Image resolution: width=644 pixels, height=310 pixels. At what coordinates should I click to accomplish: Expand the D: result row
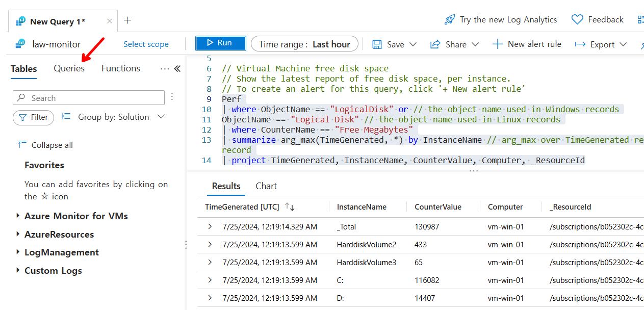(210, 298)
